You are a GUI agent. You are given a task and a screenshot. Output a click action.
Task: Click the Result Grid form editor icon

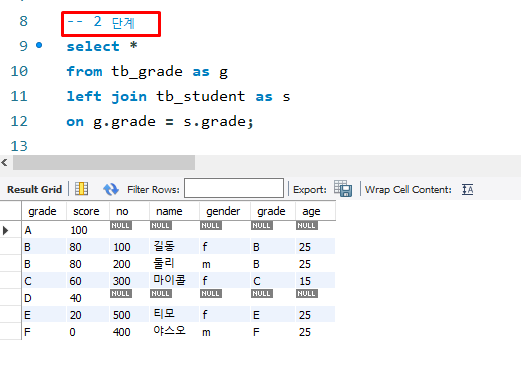click(81, 189)
